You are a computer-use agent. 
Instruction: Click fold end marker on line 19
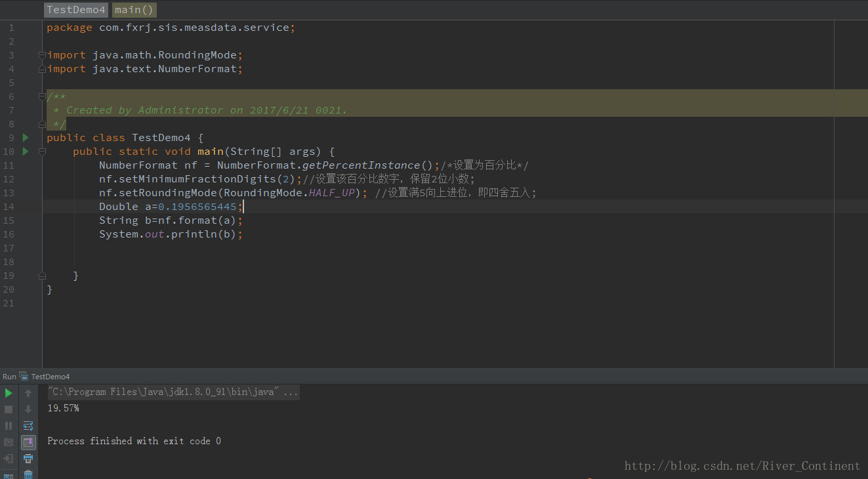pos(42,276)
